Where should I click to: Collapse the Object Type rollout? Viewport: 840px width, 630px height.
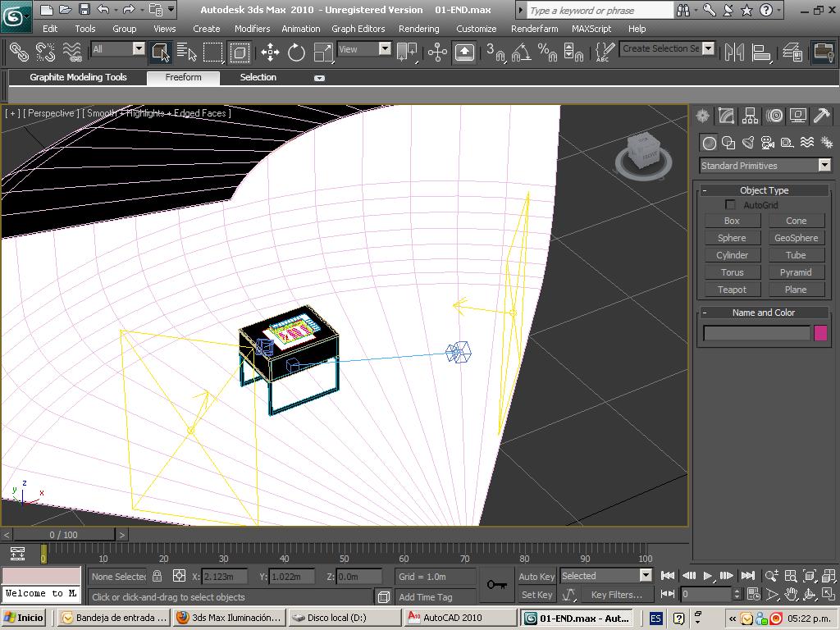coord(764,190)
